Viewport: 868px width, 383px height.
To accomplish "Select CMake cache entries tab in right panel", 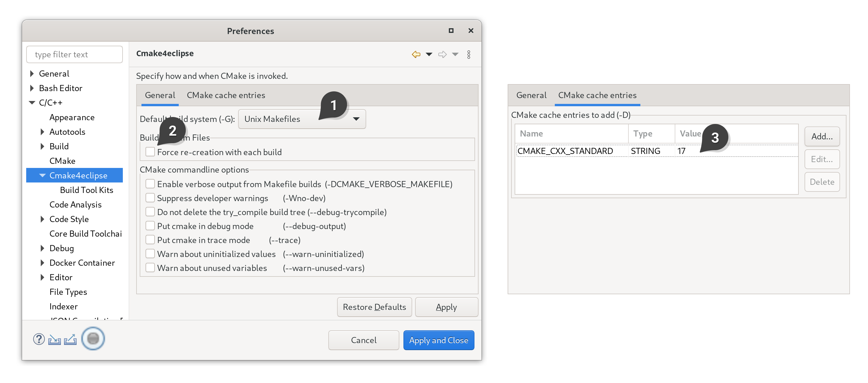I will tap(597, 95).
